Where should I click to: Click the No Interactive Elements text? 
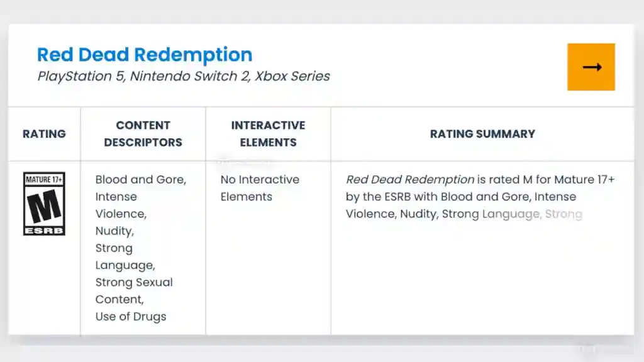[260, 188]
